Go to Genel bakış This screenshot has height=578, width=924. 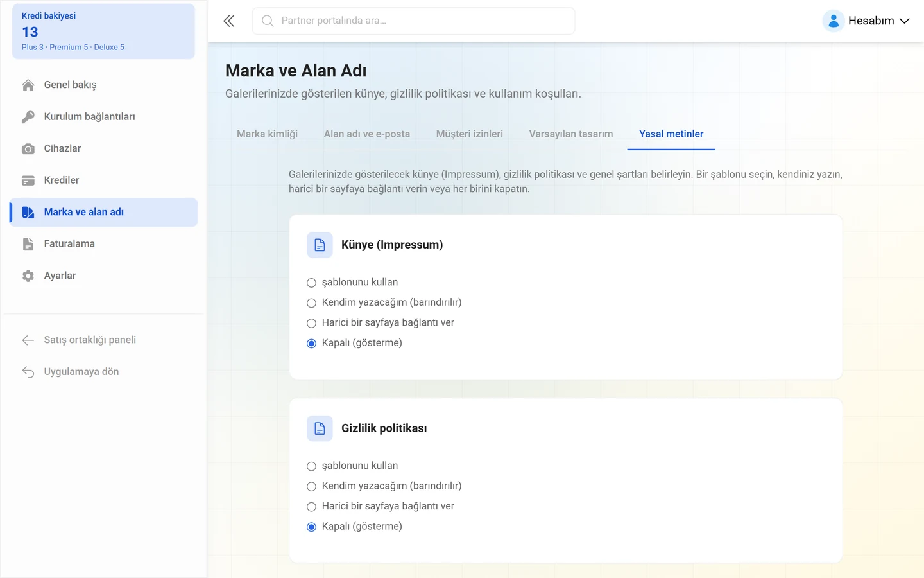[103, 85]
